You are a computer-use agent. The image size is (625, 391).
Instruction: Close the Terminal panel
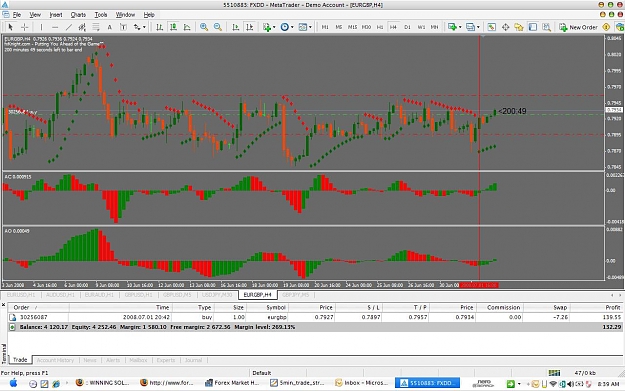3,305
